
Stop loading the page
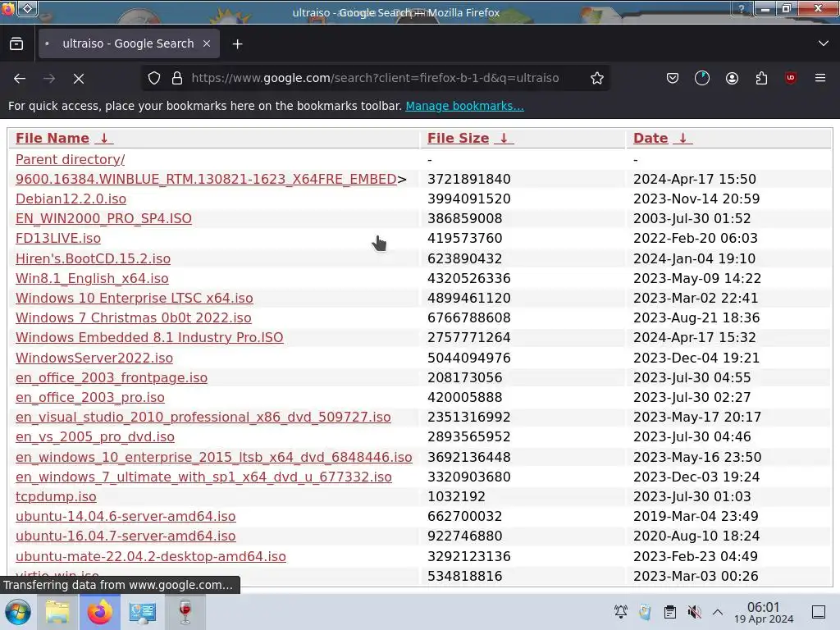[79, 78]
